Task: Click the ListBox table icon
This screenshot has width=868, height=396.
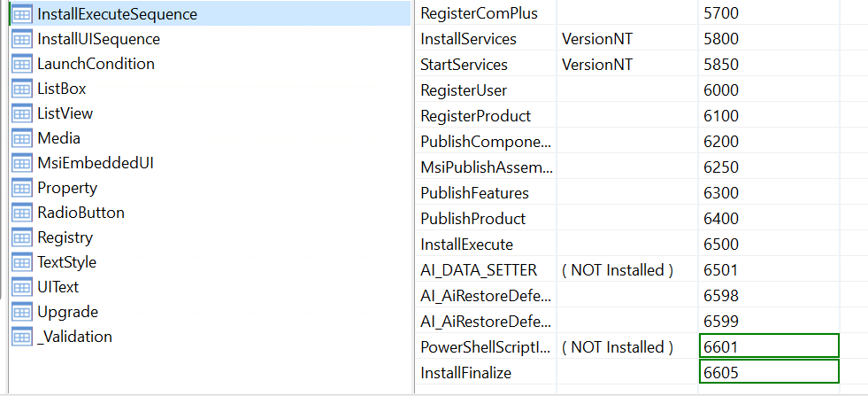Action: click(22, 89)
